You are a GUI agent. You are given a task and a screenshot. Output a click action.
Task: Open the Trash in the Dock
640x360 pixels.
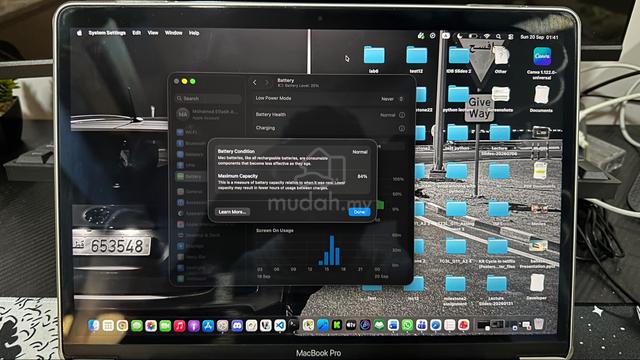539,324
